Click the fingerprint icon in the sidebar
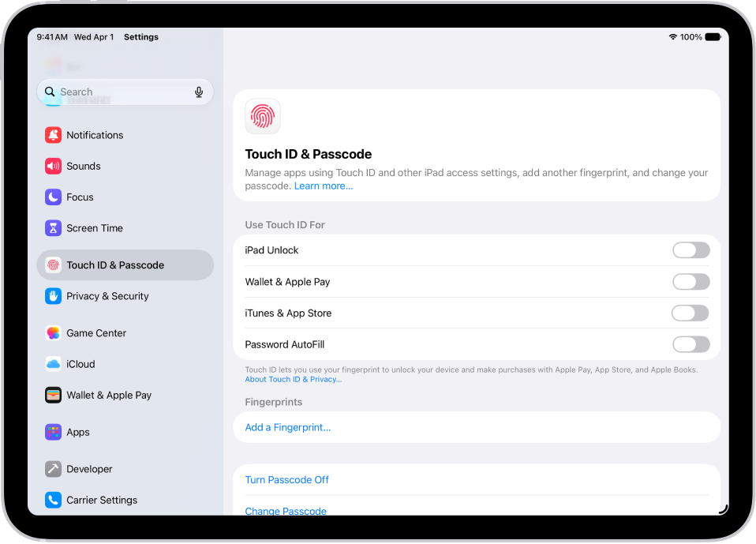This screenshot has height=544, width=756. click(53, 264)
